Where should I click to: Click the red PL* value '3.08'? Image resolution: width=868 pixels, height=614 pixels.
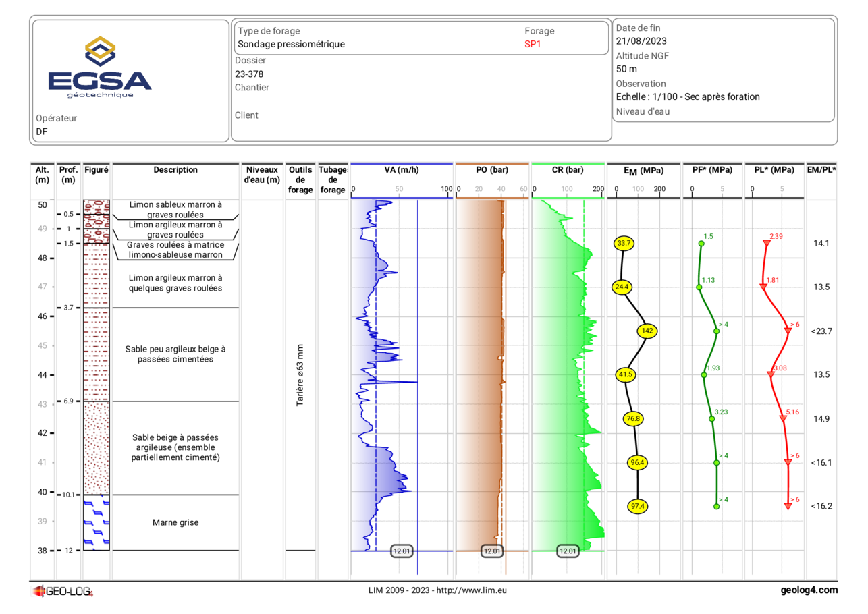(x=780, y=368)
